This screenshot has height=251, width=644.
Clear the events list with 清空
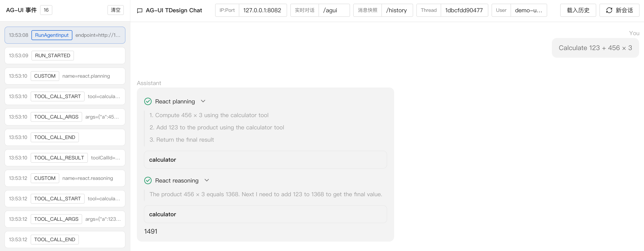click(x=115, y=10)
